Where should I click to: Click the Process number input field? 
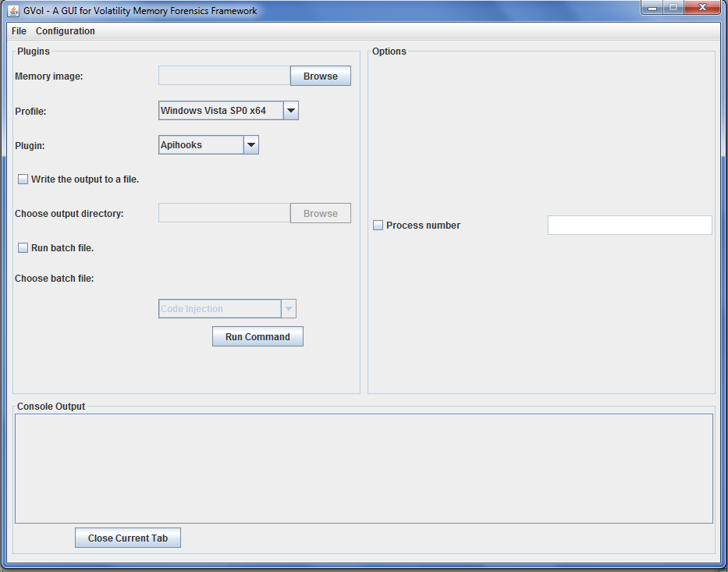tap(630, 226)
